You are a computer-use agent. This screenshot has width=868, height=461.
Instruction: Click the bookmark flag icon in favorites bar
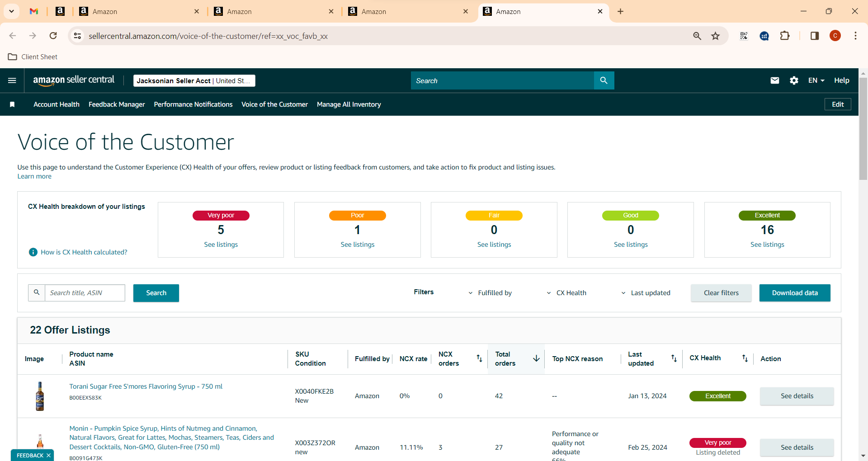[12, 104]
